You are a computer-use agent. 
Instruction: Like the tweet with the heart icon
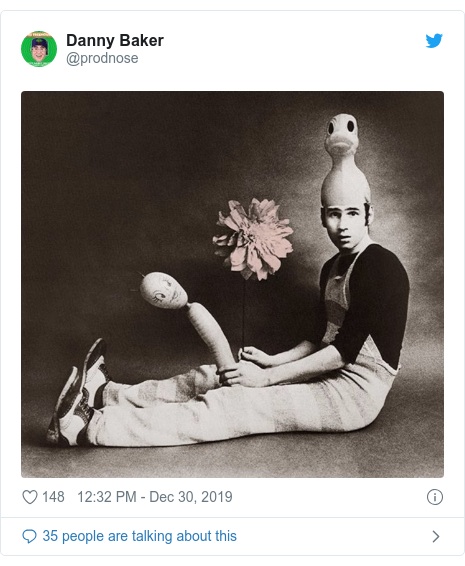pyautogui.click(x=30, y=497)
